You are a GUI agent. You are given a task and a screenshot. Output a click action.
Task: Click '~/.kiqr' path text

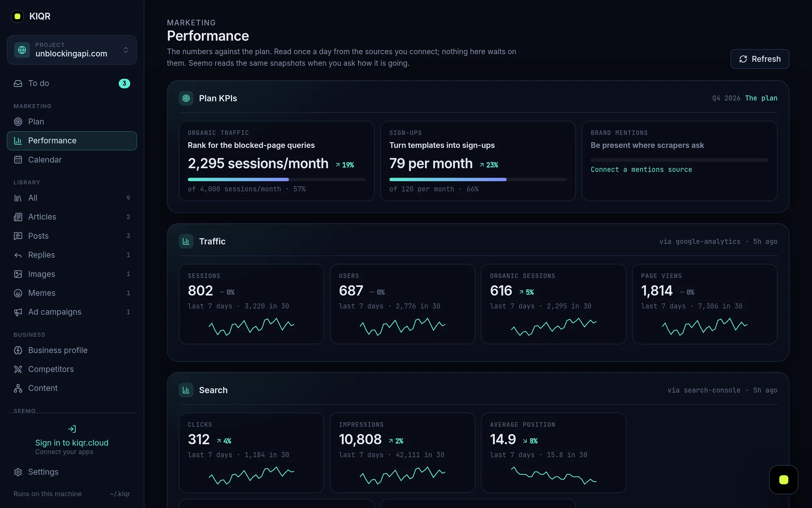pos(120,494)
